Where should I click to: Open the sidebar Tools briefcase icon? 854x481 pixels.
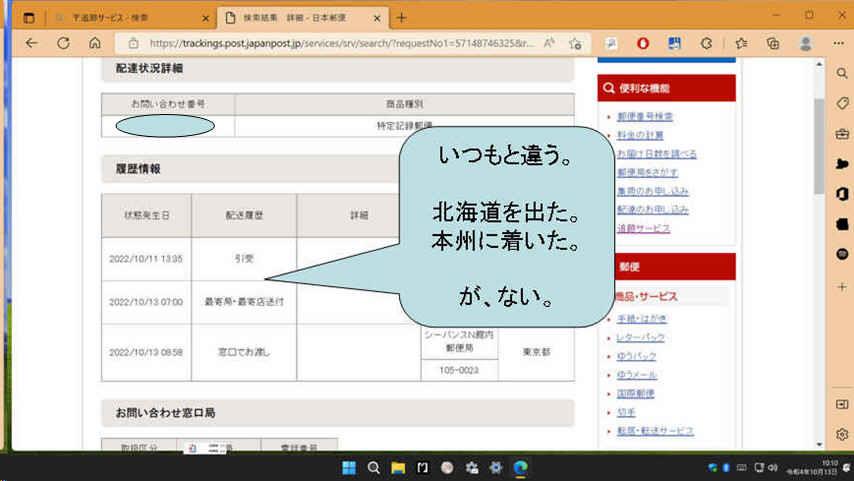click(x=842, y=133)
